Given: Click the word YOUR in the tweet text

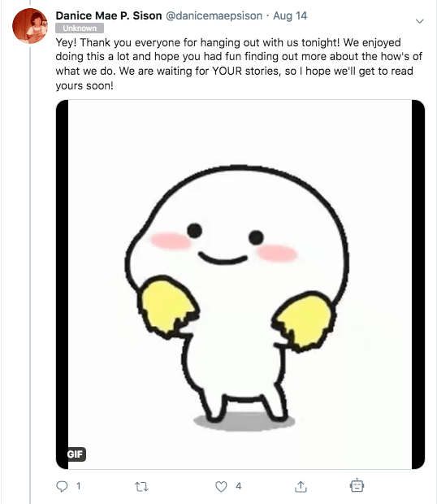Looking at the screenshot, I should [227, 71].
